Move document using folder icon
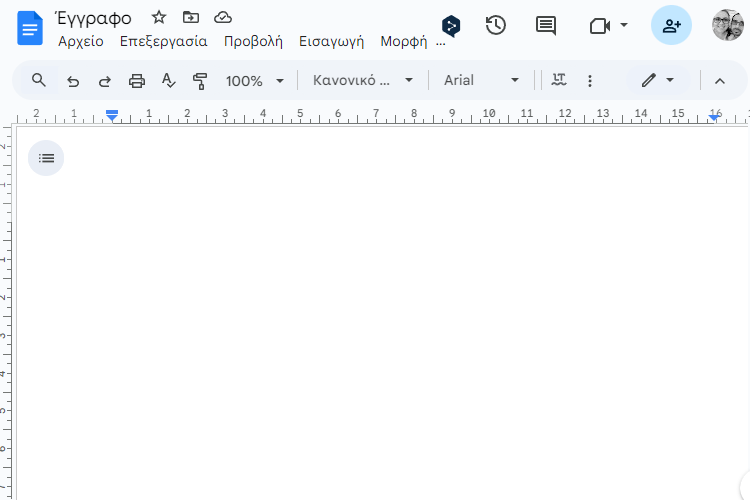750x500 pixels. click(x=191, y=18)
